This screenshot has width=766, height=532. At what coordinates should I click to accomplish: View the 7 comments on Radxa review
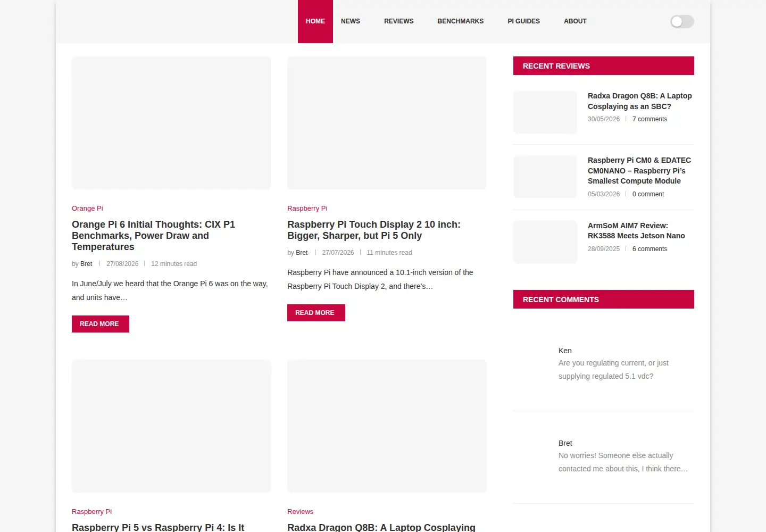650,119
